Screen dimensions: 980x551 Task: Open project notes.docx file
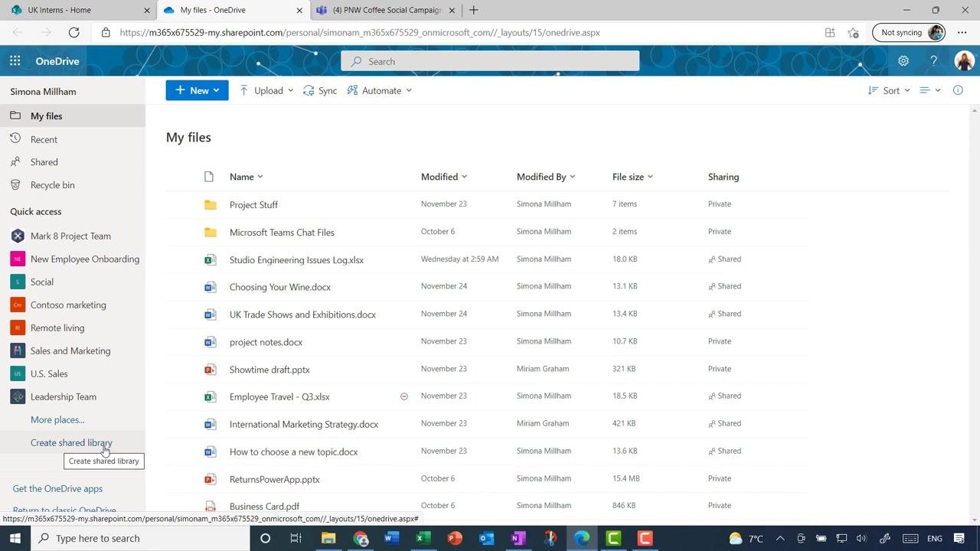click(x=266, y=342)
